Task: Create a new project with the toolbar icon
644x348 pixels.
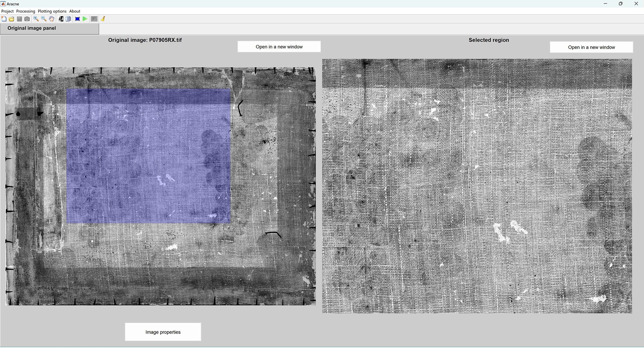Action: pyautogui.click(x=4, y=19)
